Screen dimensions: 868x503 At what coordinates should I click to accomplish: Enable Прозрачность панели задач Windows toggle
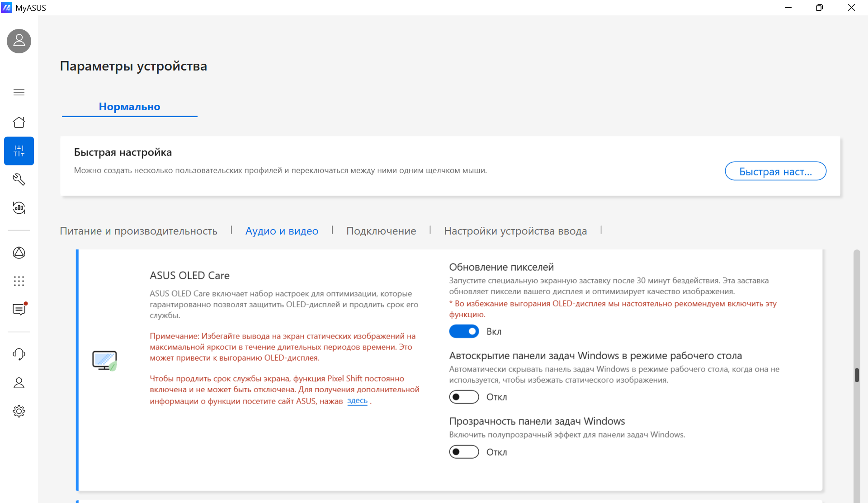[x=464, y=452]
